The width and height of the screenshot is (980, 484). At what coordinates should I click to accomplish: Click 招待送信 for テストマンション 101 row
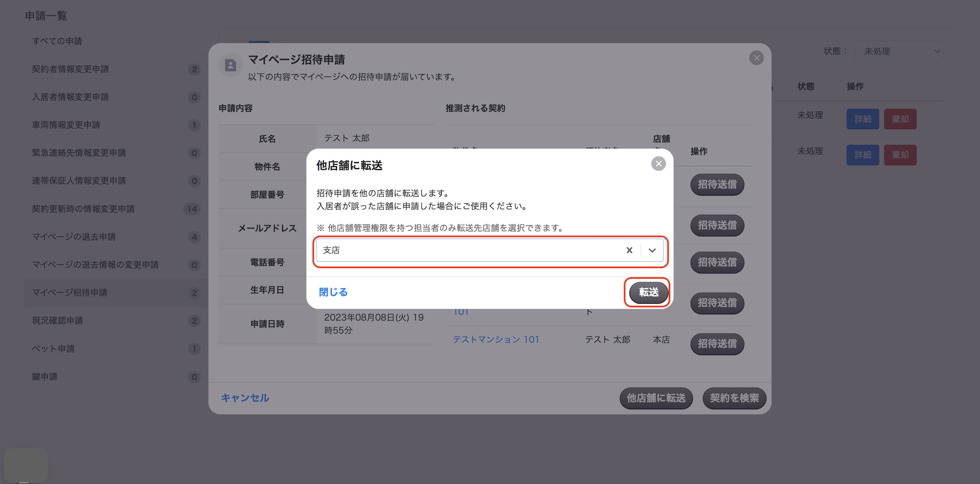click(717, 344)
